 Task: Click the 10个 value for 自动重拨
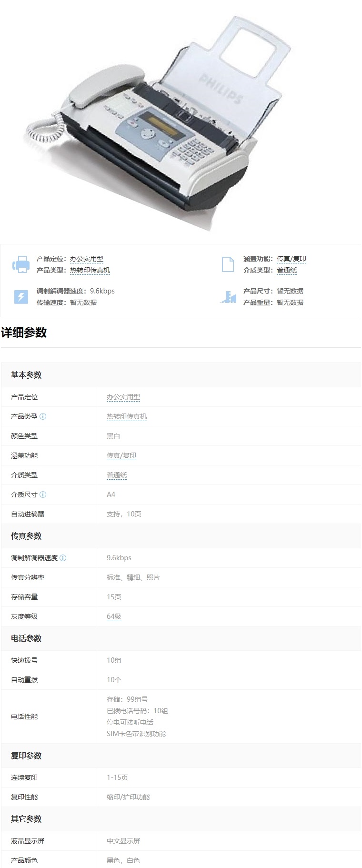pos(114,680)
